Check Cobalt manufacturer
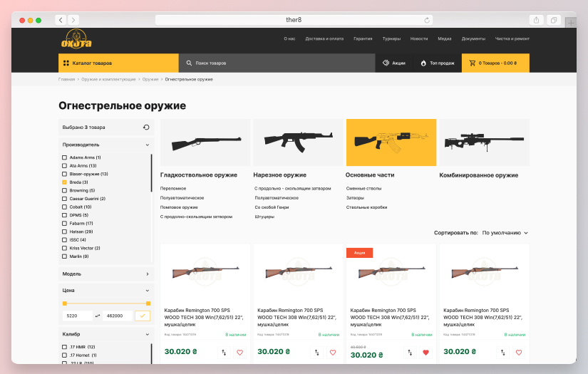588x374 pixels. click(x=64, y=207)
